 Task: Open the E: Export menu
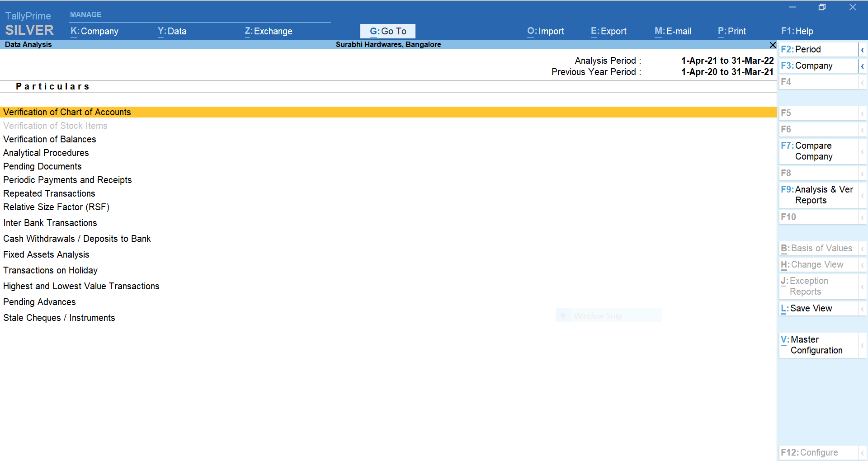point(609,31)
